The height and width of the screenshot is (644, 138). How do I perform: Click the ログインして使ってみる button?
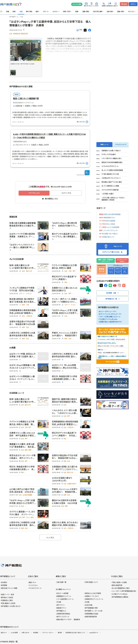pos(112,252)
